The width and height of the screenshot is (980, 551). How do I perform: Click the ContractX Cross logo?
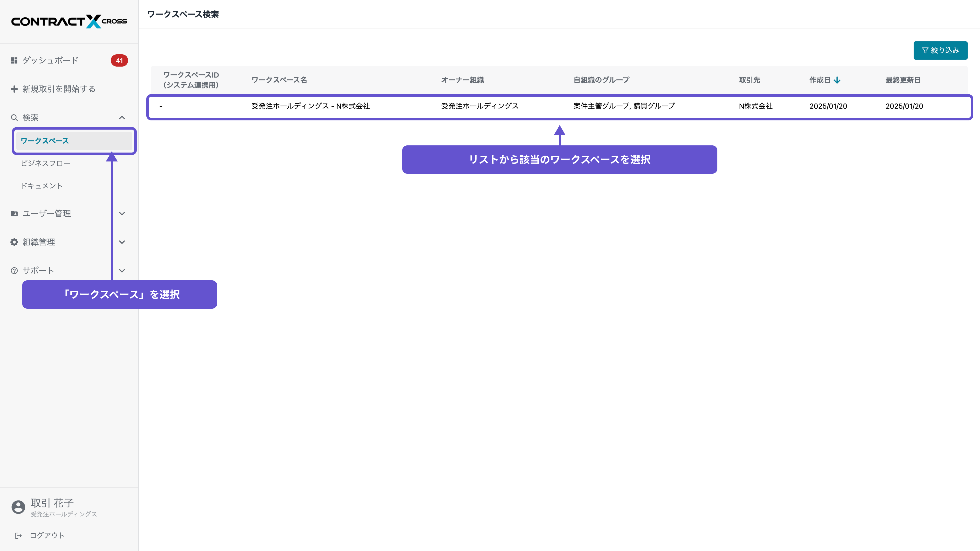click(69, 21)
